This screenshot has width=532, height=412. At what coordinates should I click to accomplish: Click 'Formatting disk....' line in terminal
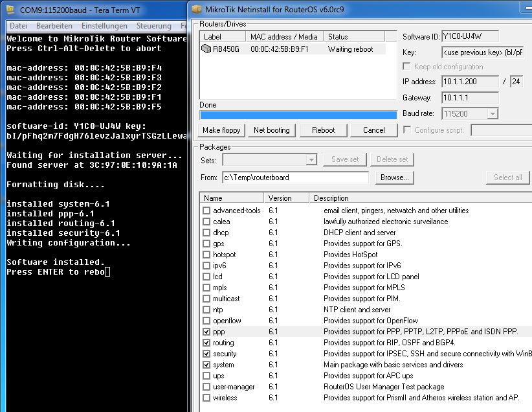[56, 185]
